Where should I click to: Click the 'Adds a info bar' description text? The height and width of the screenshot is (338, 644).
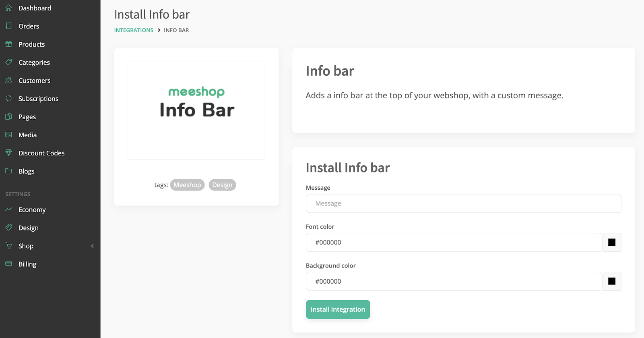pos(434,95)
